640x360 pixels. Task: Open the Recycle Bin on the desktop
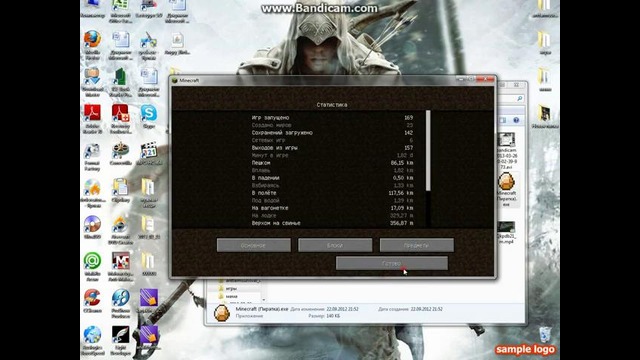tap(545, 334)
